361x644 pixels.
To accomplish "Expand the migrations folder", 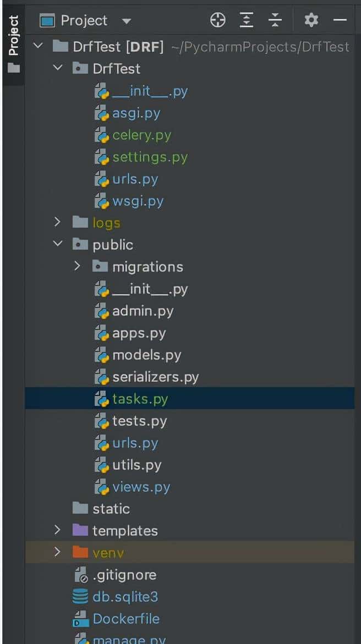I will 78,267.
